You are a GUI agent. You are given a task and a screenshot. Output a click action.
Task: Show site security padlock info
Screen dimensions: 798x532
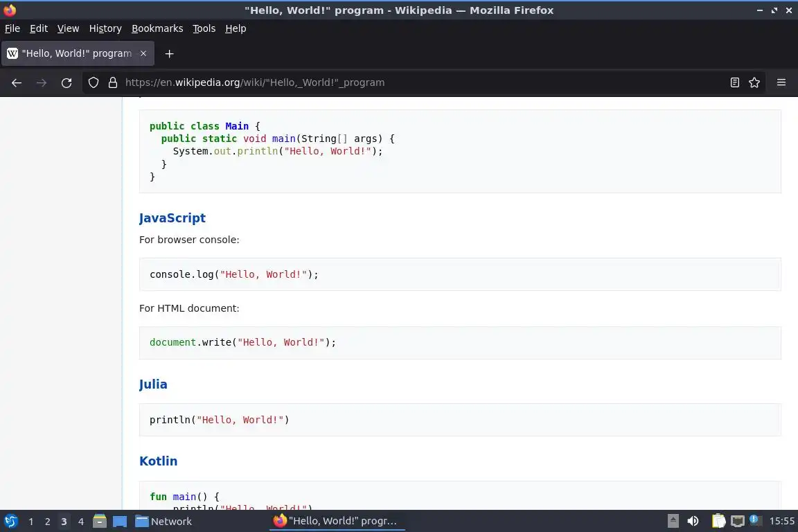coord(113,82)
